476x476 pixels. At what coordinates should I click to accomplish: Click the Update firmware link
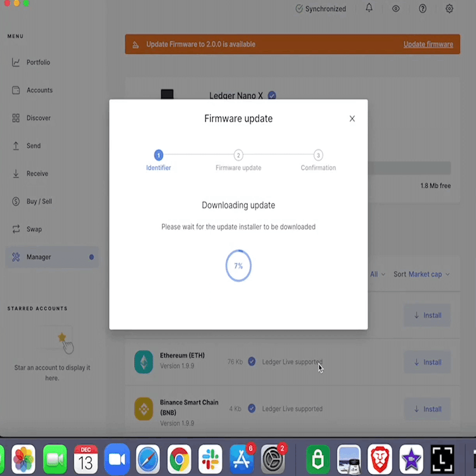tap(428, 44)
